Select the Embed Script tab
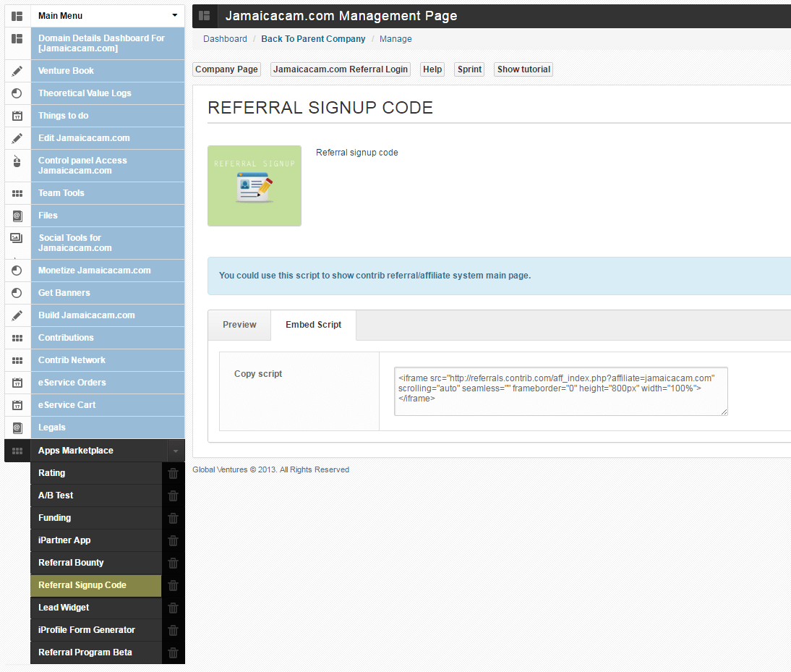 tap(313, 325)
